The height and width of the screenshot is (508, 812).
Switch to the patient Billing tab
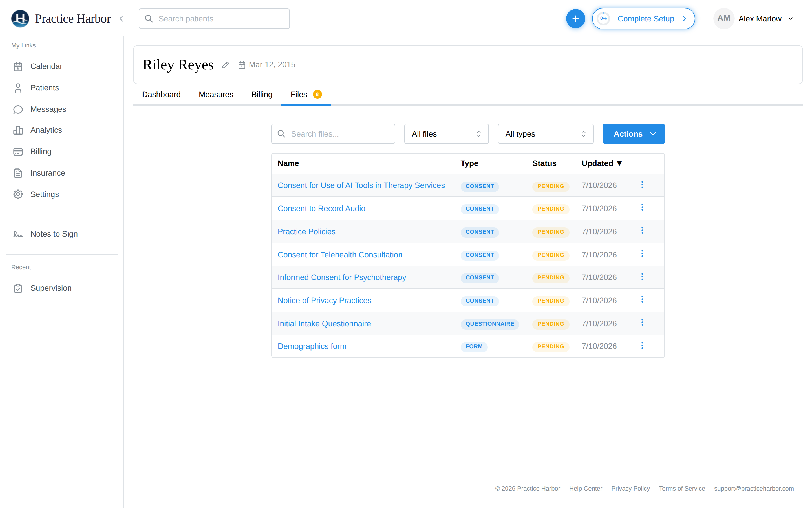[x=262, y=95]
